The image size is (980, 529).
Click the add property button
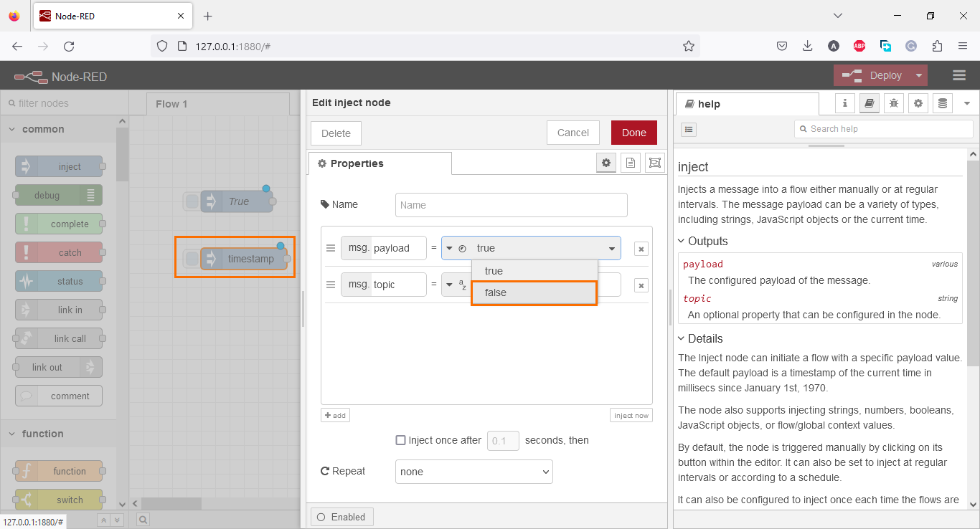[x=335, y=415]
